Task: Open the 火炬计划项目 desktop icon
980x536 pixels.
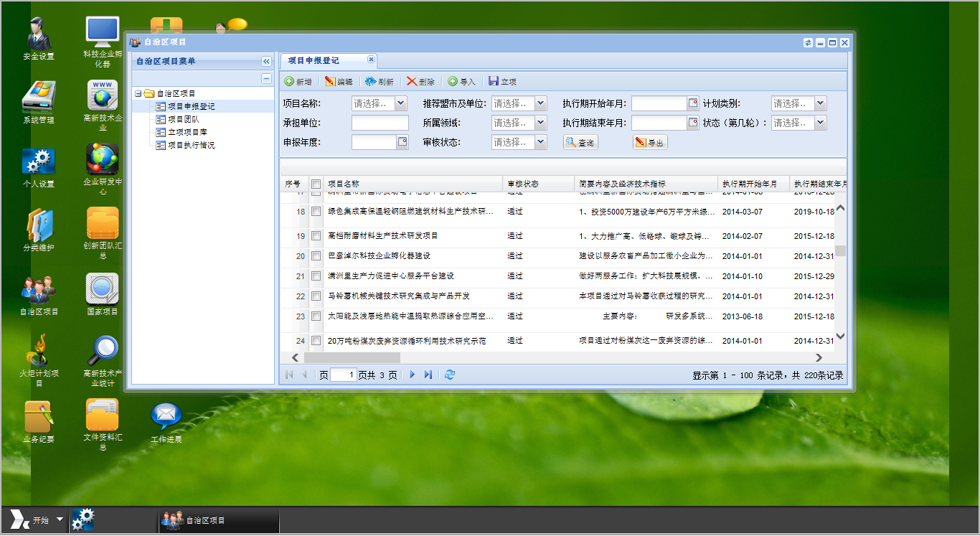Action: (39, 352)
